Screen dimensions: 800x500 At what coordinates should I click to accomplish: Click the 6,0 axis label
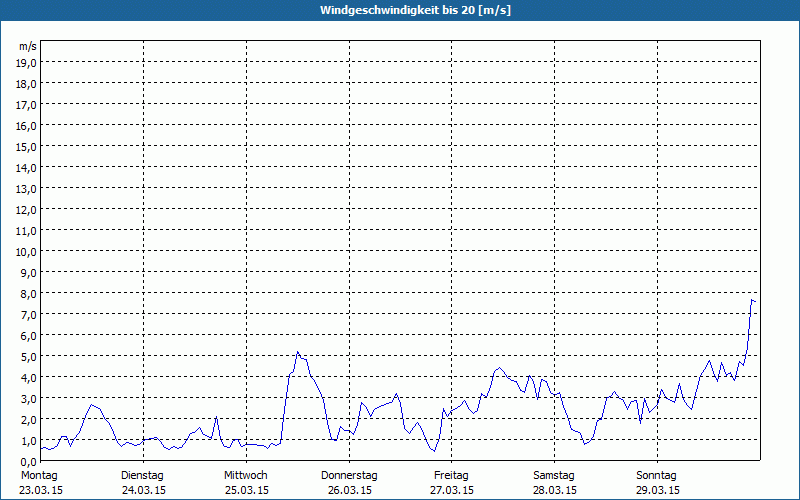29,335
